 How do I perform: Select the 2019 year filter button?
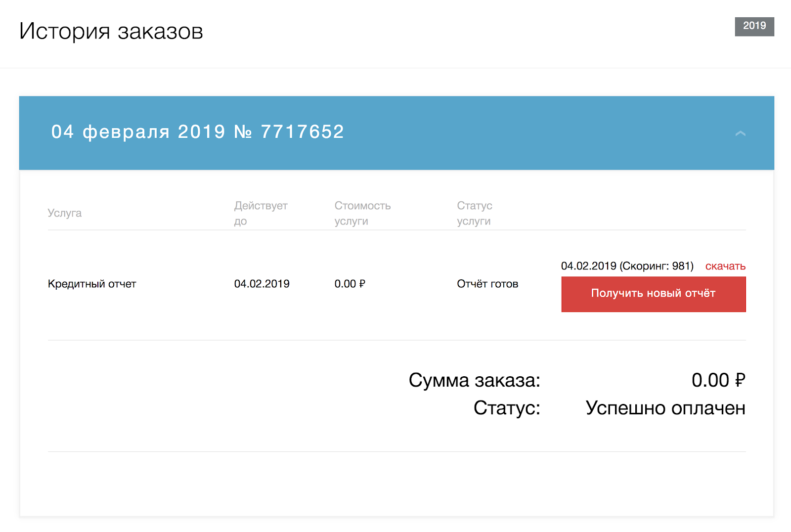(754, 26)
